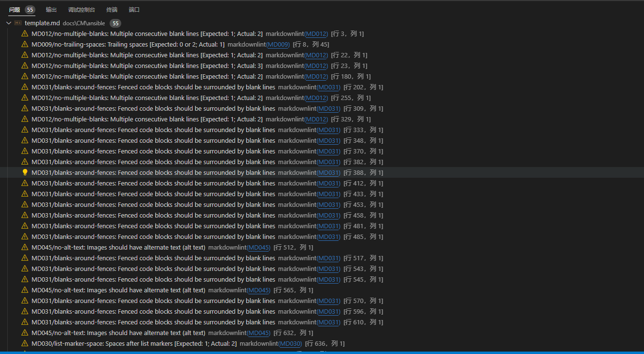Screen dimensions: 644x354
Task: Click the lightbulb quick-fix icon on line 388
Action: click(x=25, y=172)
